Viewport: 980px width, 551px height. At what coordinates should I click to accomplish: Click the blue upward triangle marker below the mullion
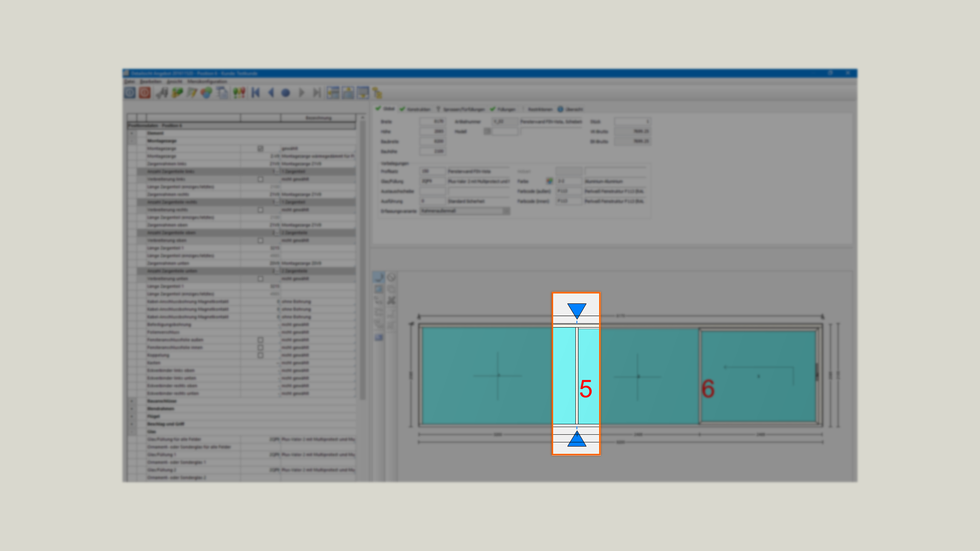click(577, 439)
